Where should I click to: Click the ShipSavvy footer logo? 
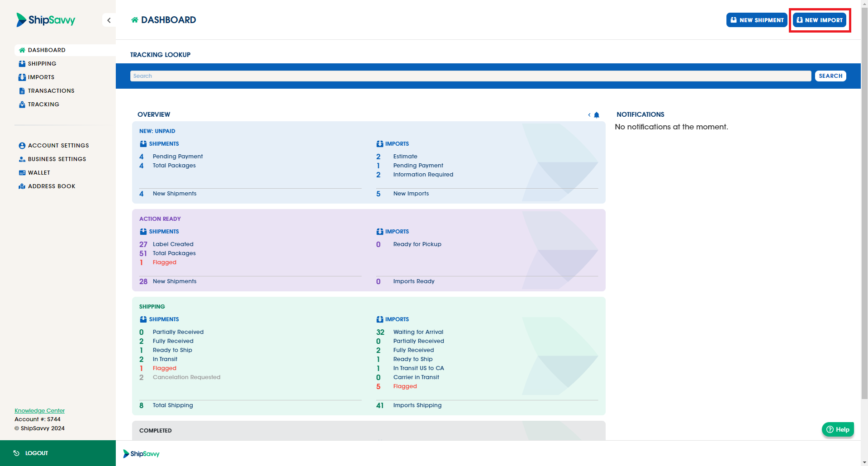141,454
